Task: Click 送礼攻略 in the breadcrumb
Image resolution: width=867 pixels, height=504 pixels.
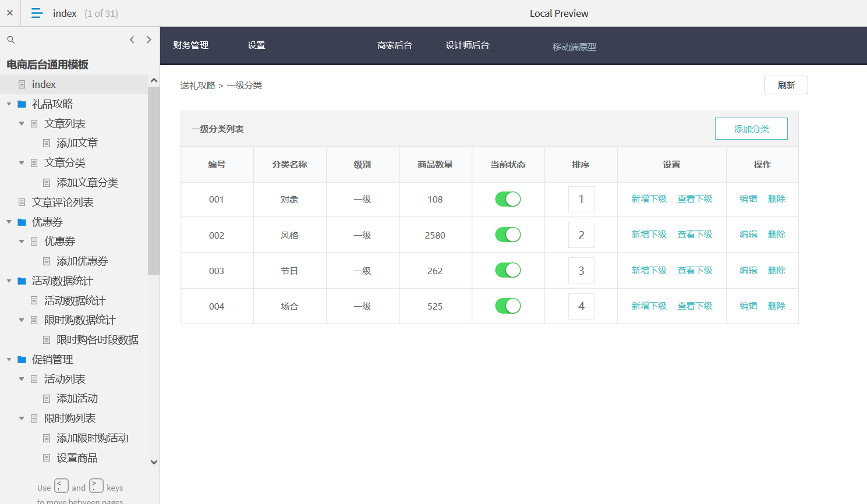Action: [197, 86]
